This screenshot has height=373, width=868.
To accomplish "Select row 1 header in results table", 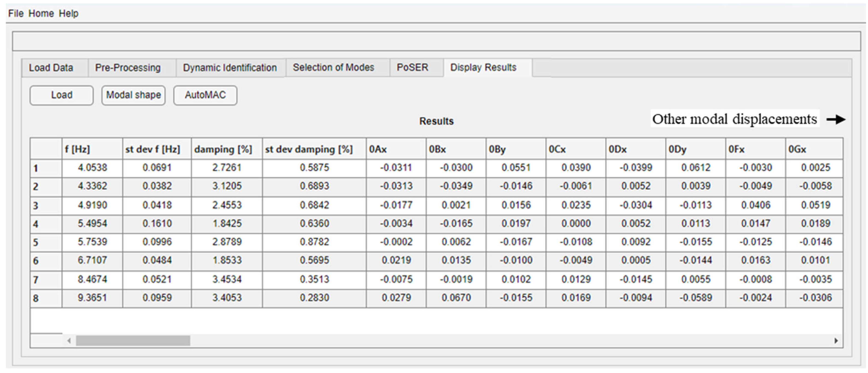I will pyautogui.click(x=46, y=168).
